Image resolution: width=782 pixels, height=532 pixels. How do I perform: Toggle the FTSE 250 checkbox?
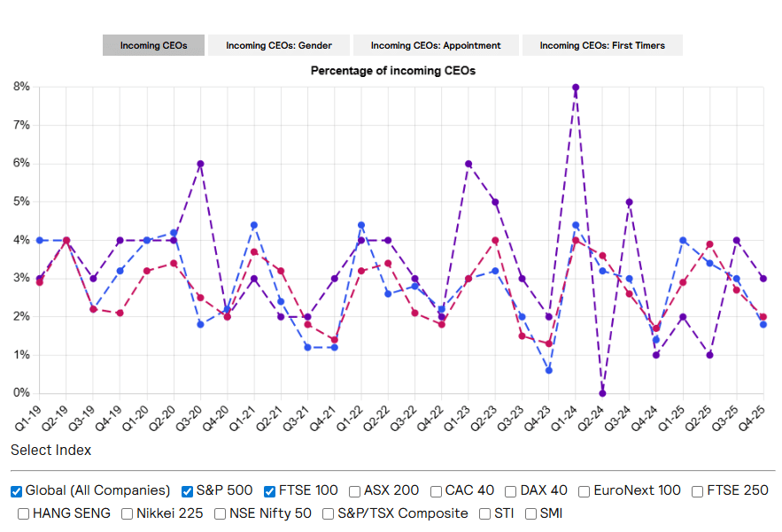tap(699, 491)
